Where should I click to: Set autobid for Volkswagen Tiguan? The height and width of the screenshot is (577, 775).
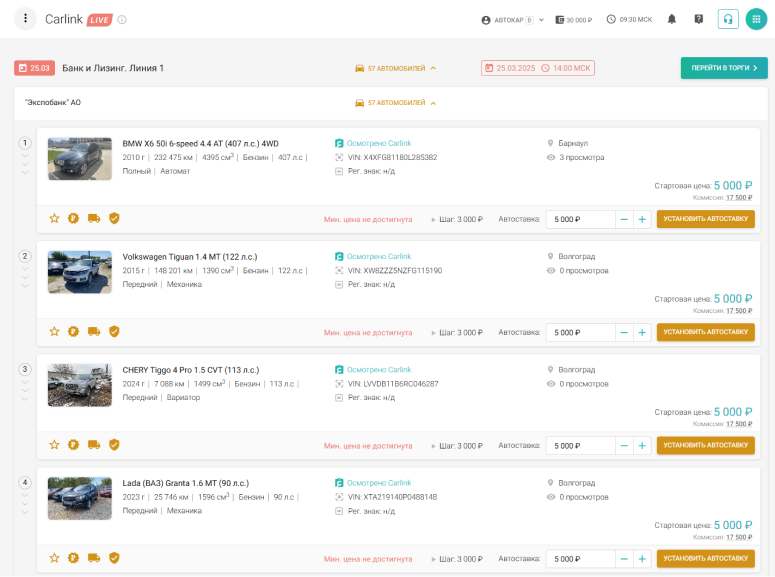click(705, 332)
